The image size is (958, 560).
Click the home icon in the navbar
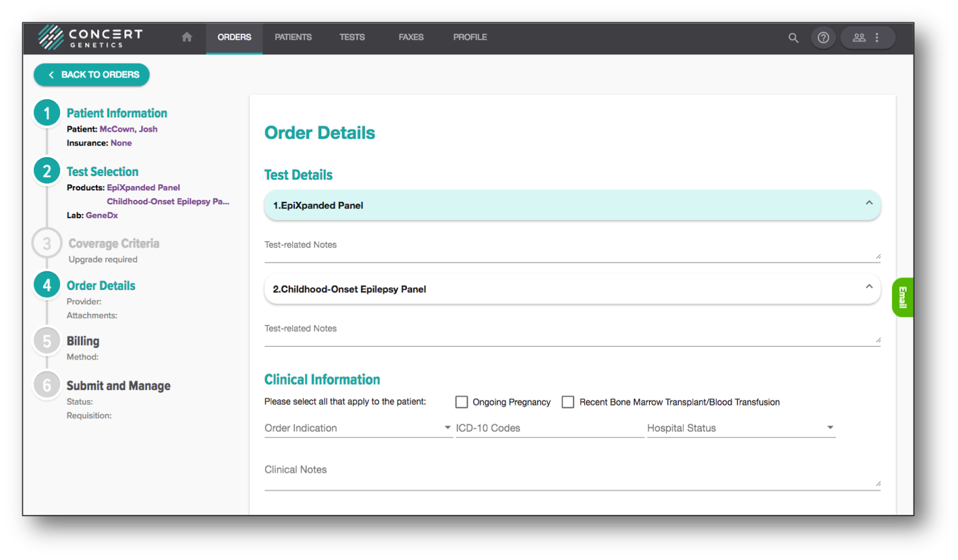186,37
